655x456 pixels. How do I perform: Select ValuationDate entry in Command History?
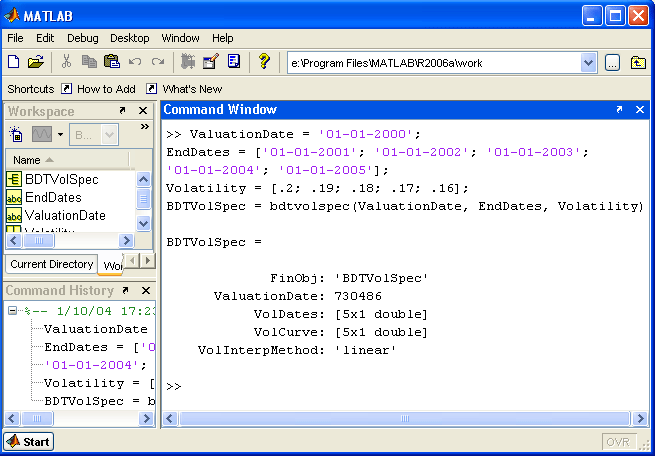click(x=96, y=329)
